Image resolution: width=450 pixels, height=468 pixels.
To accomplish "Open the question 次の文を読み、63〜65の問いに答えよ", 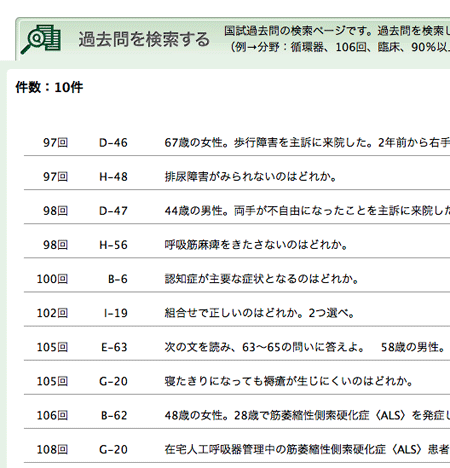I will coord(264,347).
